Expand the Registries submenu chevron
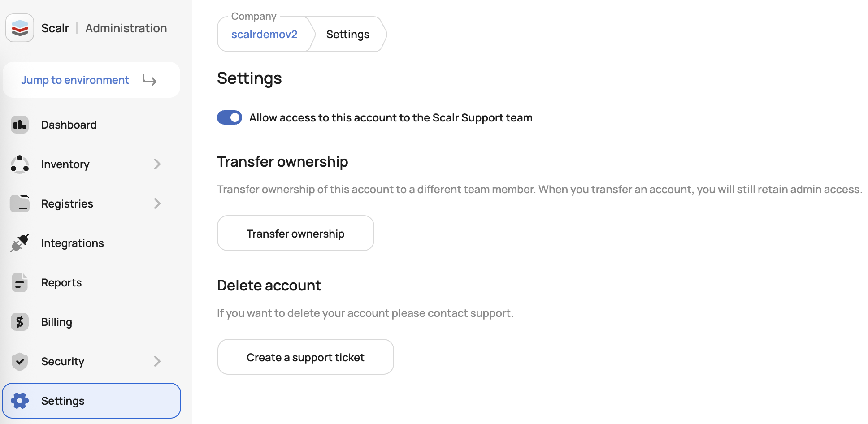 point(157,203)
